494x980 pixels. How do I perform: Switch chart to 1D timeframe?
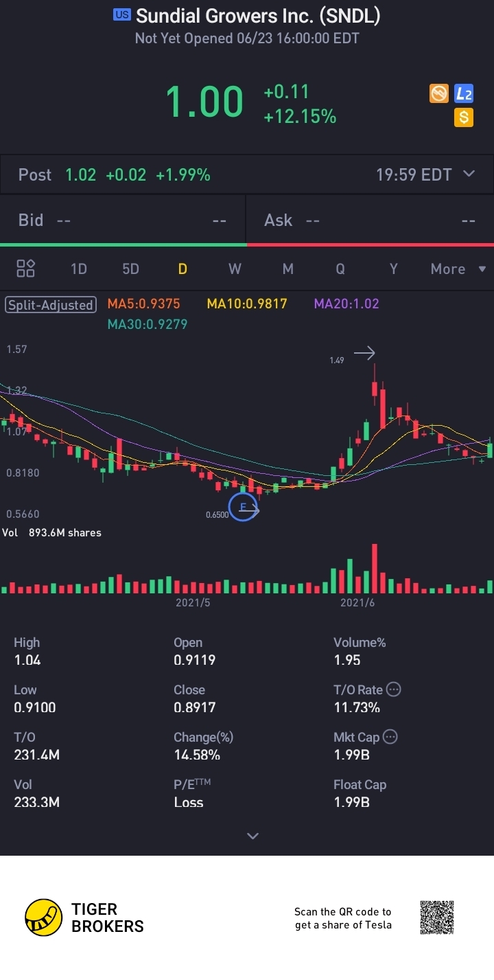coord(79,269)
